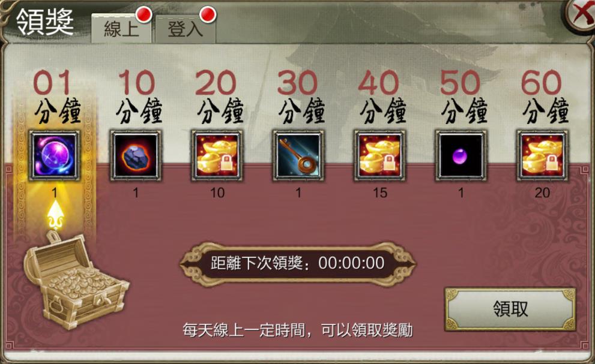Image resolution: width=595 pixels, height=364 pixels.
Task: Select the bronze key reward at 30 minutes
Action: (x=298, y=155)
